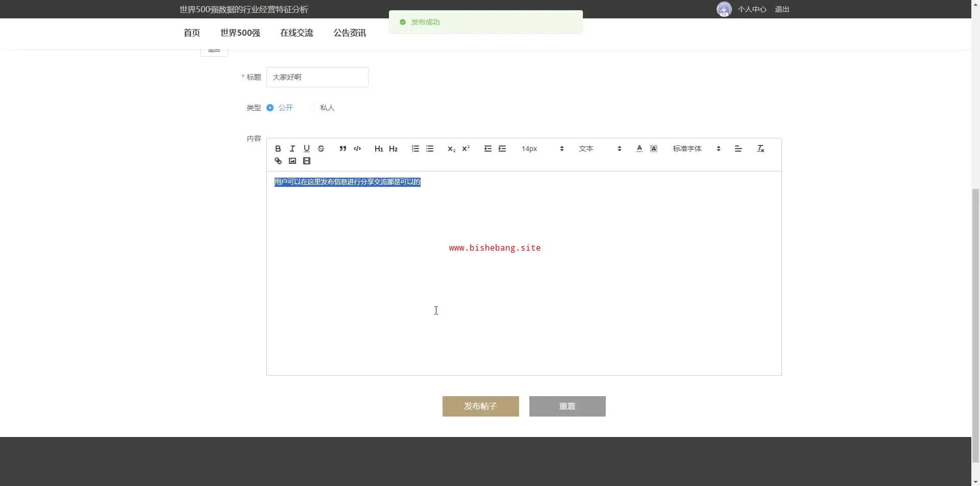Go to the 在线交流 menu
The height and width of the screenshot is (486, 980).
point(297,33)
